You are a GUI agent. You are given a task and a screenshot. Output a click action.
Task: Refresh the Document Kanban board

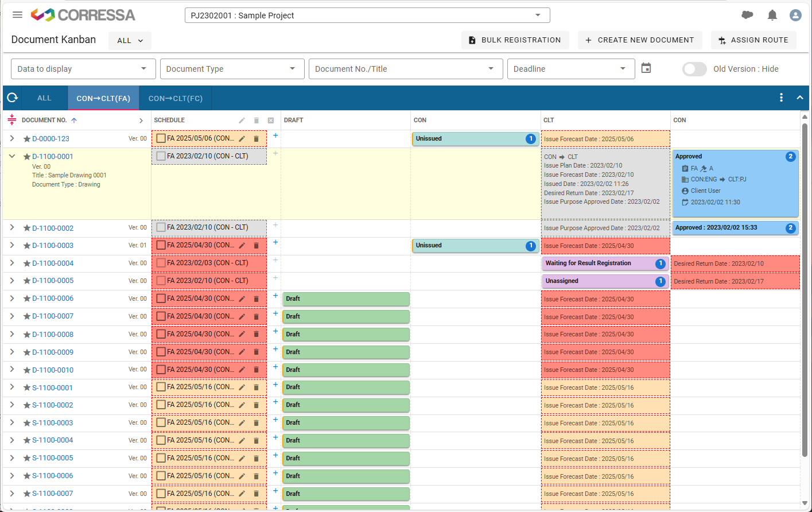[x=12, y=98]
